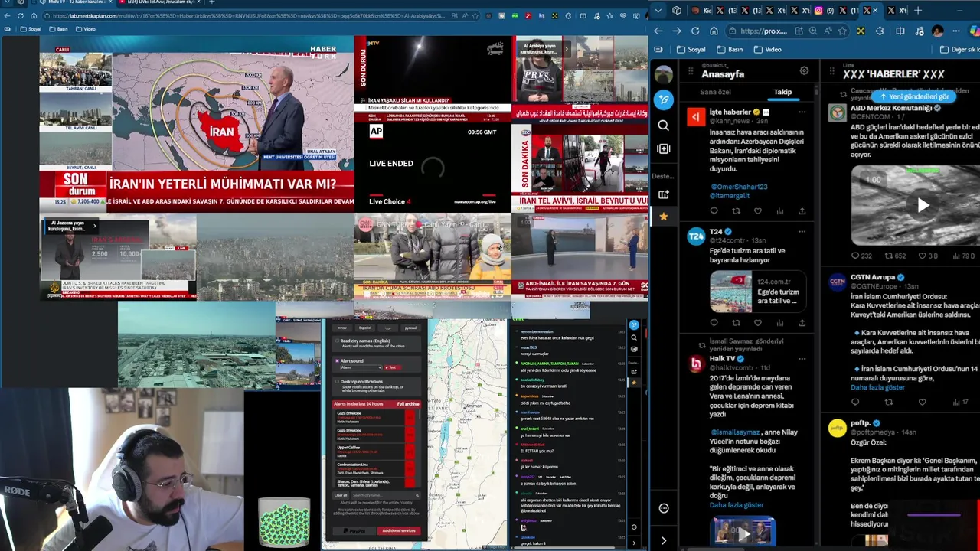
Task: Open the Haber Türk live stream tile
Action: (196, 125)
